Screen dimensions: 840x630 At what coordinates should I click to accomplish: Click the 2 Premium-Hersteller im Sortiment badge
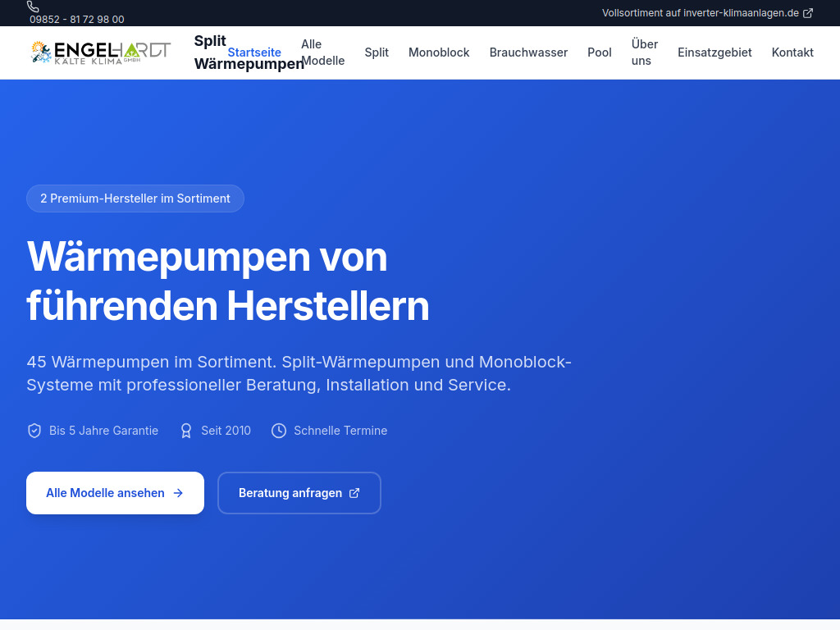pos(135,198)
